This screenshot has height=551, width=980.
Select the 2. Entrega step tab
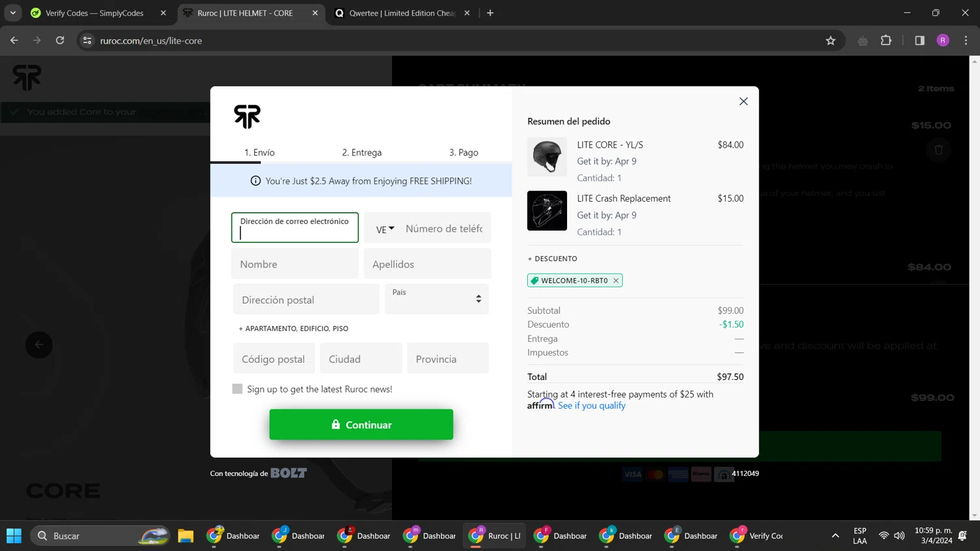pyautogui.click(x=362, y=152)
